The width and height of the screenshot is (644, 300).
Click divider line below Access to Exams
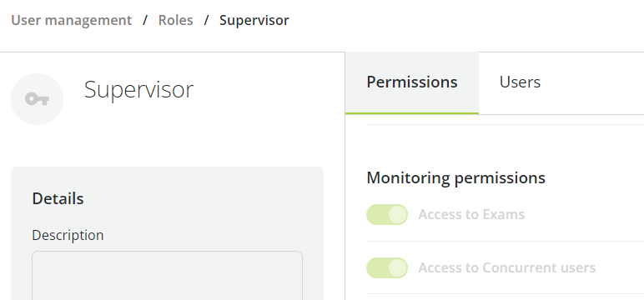pos(506,242)
